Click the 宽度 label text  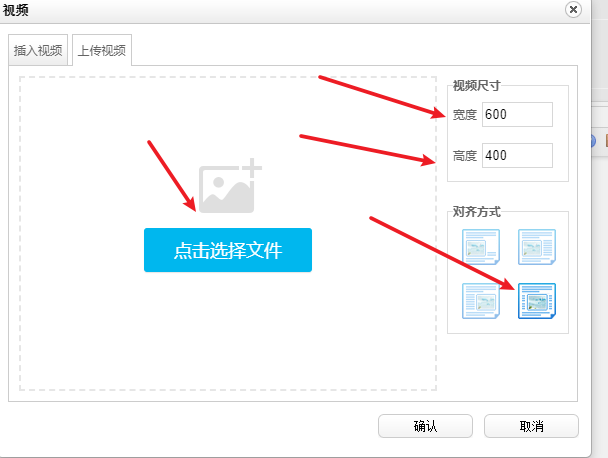pyautogui.click(x=465, y=115)
